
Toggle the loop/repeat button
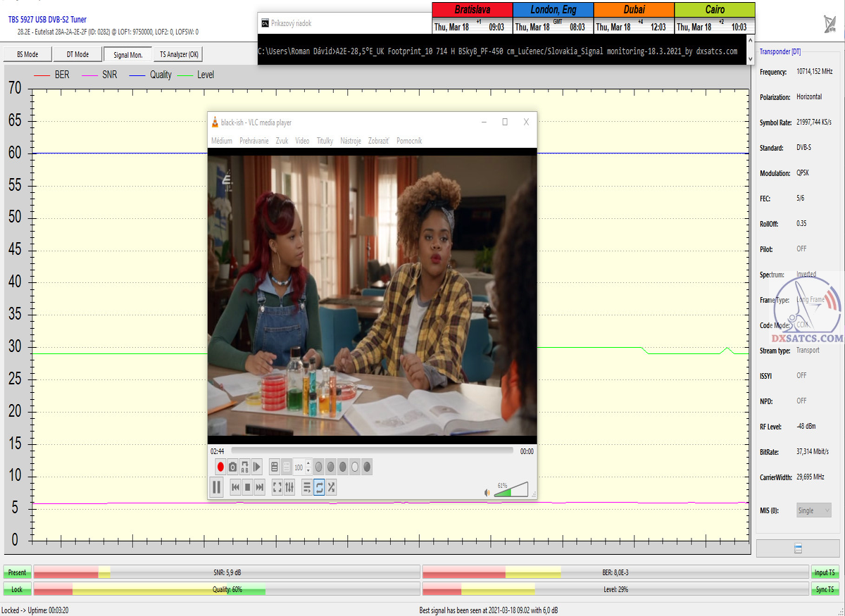coord(319,486)
